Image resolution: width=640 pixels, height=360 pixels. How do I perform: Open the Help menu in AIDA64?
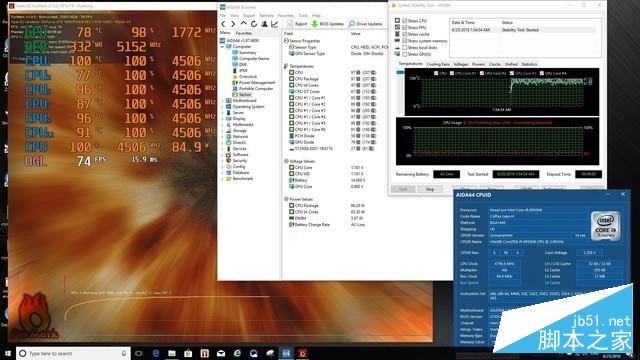(x=316, y=16)
